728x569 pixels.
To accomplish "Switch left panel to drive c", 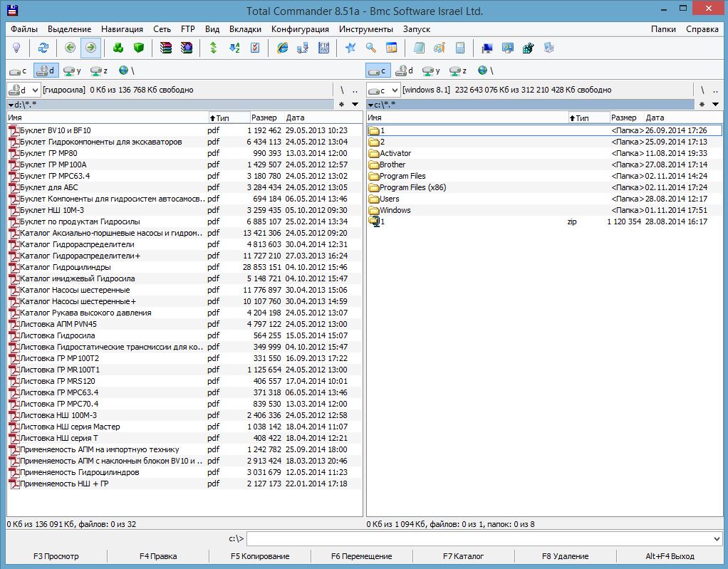I will [x=19, y=71].
